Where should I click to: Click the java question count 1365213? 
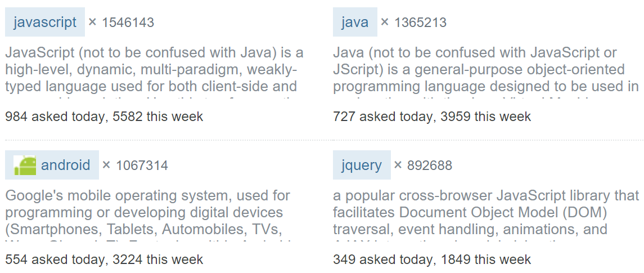(420, 23)
